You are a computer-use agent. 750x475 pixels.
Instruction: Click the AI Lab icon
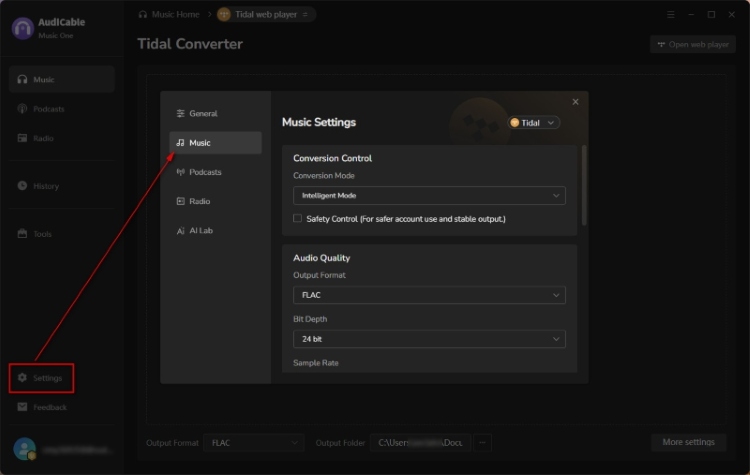(180, 231)
